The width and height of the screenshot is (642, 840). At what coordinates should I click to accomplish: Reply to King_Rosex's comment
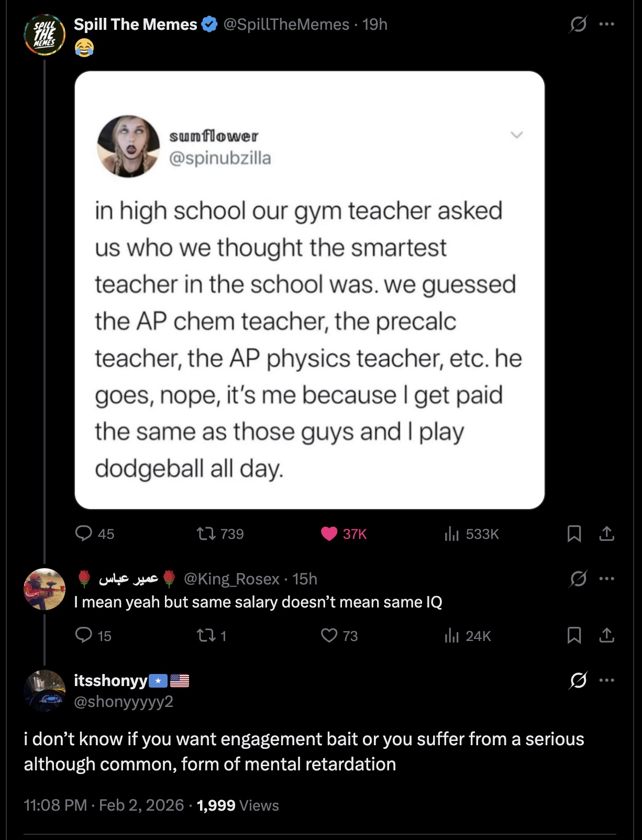pos(84,635)
